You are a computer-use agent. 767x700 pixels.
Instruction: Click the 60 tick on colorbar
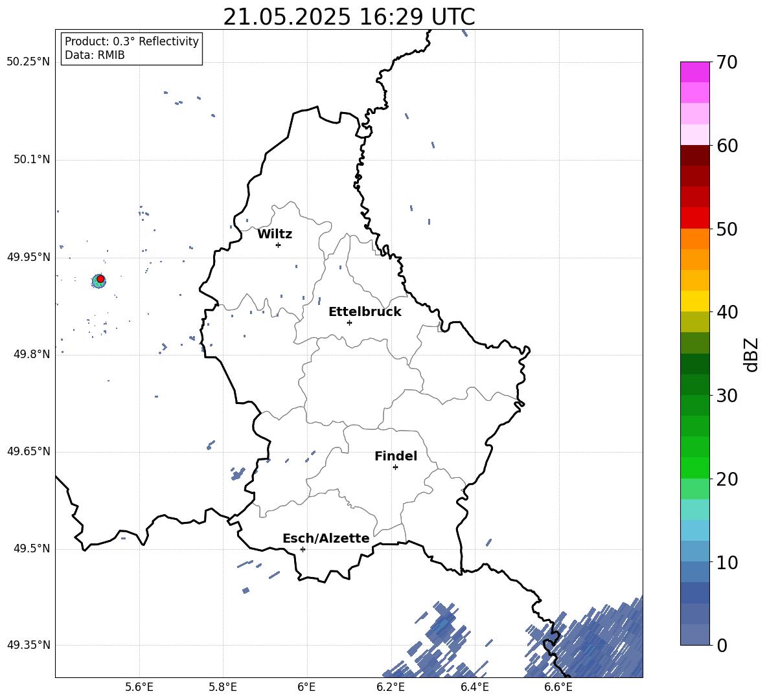coord(727,146)
